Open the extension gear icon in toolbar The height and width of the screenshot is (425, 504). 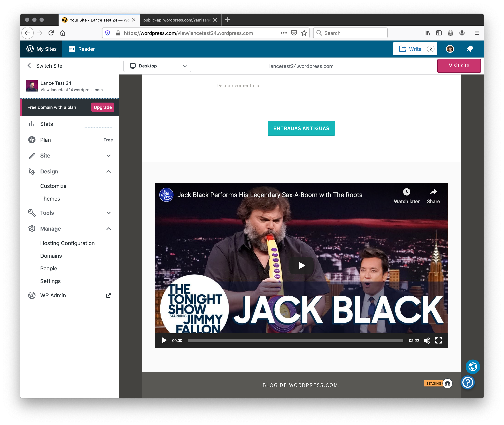tap(450, 33)
